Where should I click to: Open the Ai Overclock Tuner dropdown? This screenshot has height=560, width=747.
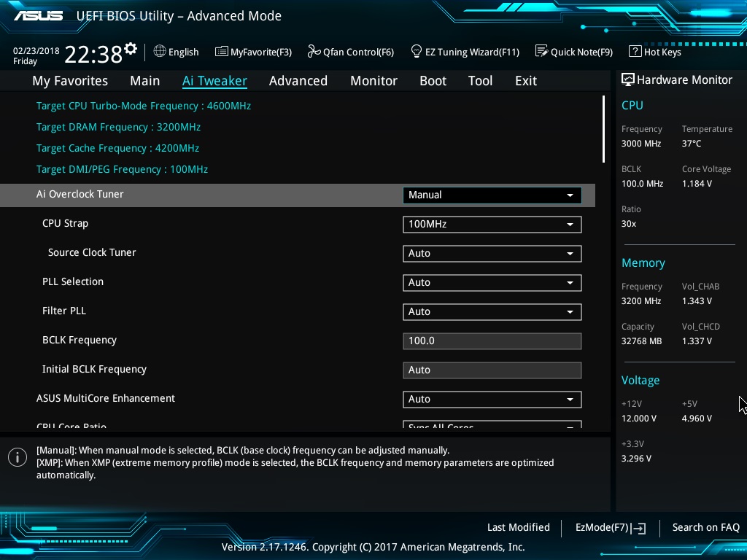pyautogui.click(x=492, y=195)
